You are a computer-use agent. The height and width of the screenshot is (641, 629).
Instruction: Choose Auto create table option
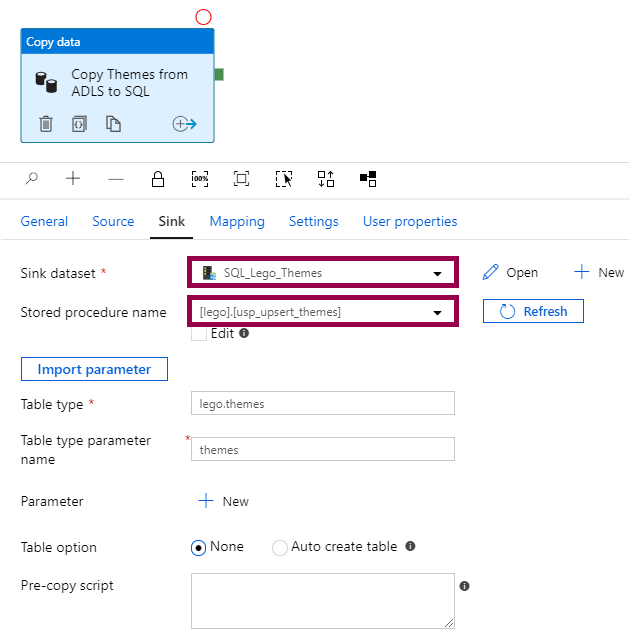[x=280, y=547]
